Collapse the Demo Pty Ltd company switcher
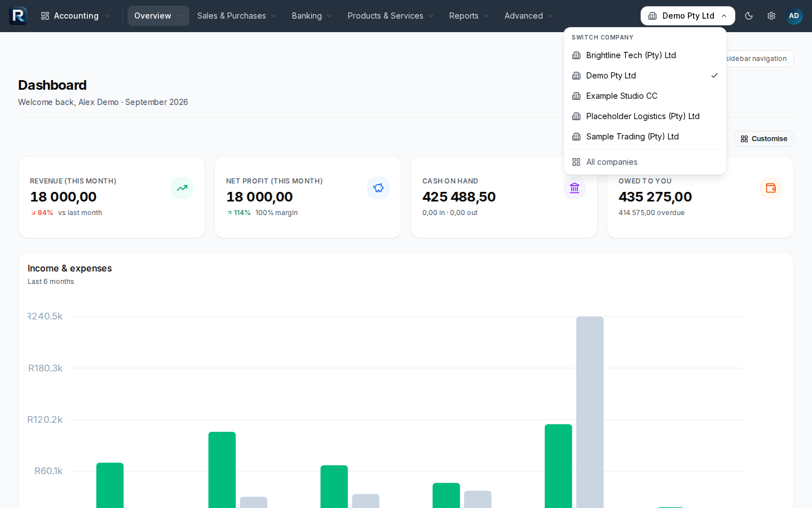The height and width of the screenshot is (508, 812). [x=688, y=16]
